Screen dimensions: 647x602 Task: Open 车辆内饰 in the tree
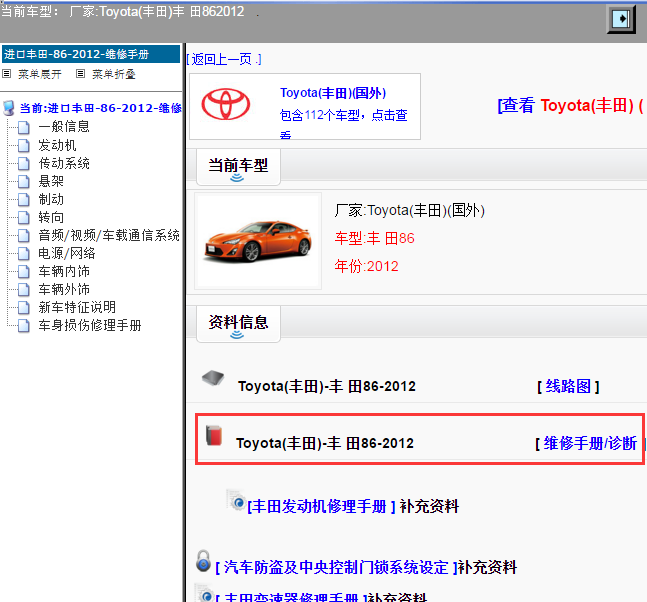click(x=64, y=271)
